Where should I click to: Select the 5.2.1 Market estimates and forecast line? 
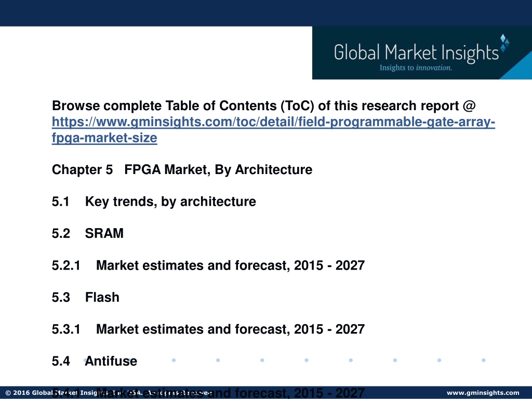coord(208,265)
